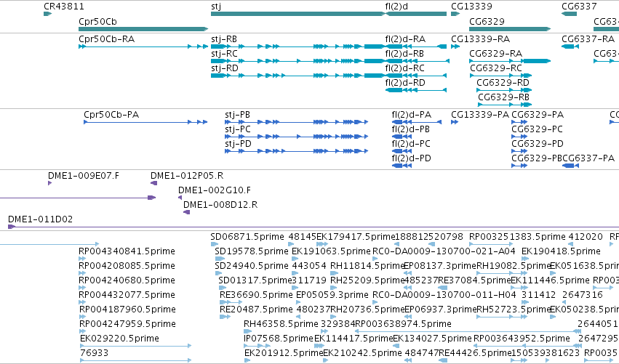Select EST label SD06871.5prime
This screenshot has width=619, height=364.
tap(247, 237)
